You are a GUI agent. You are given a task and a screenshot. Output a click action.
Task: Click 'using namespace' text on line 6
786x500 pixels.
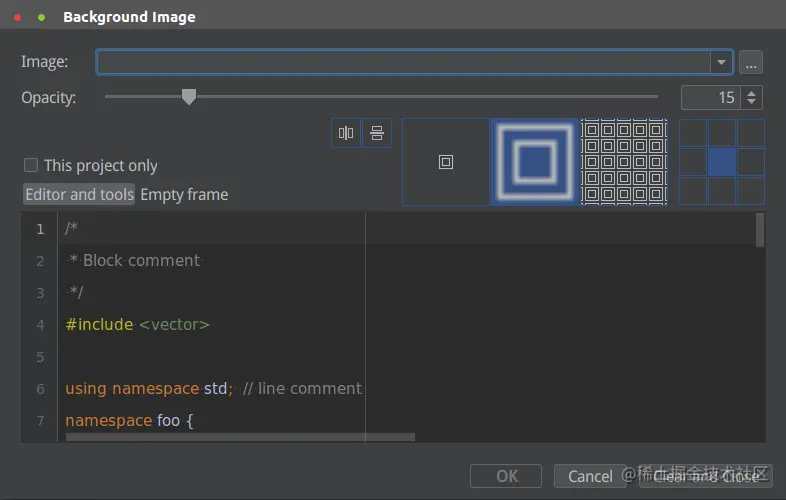pos(132,389)
